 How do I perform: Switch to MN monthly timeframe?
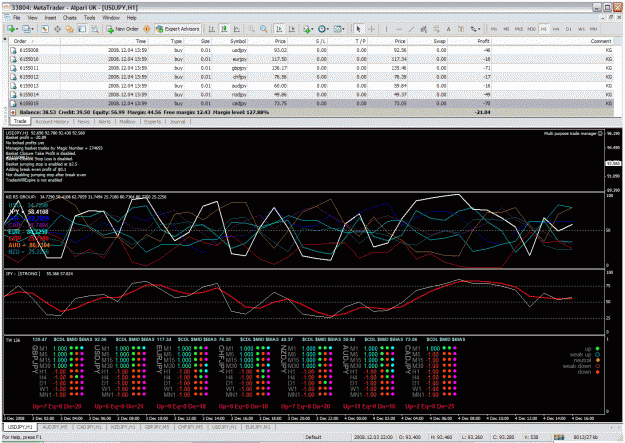point(594,29)
